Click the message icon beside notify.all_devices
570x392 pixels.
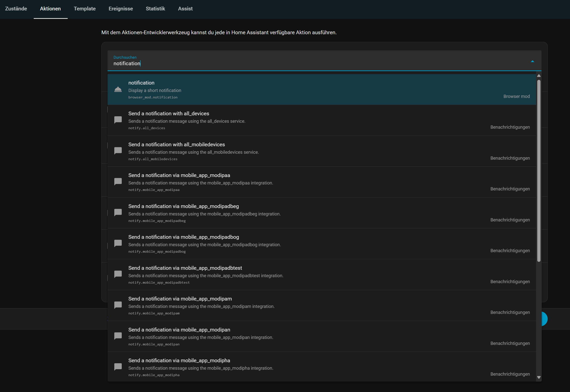click(118, 120)
